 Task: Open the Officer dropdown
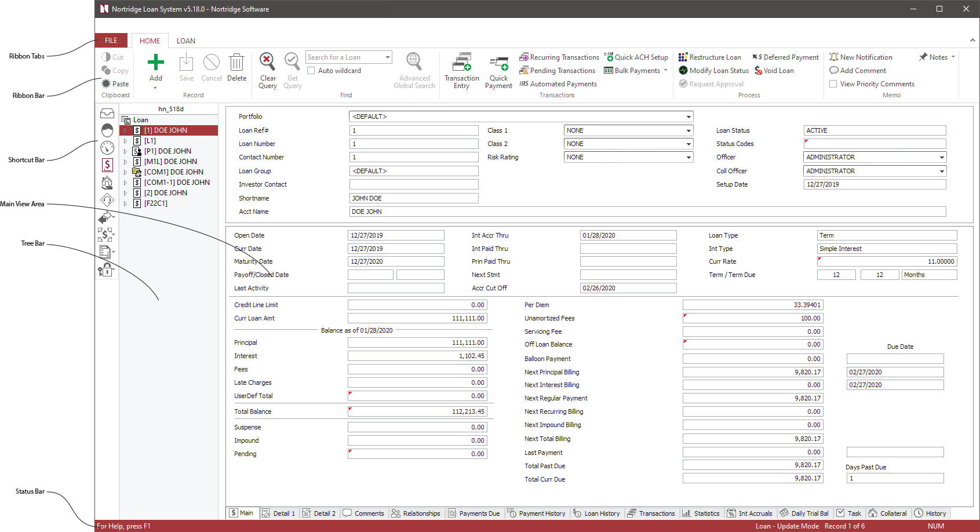coord(941,157)
